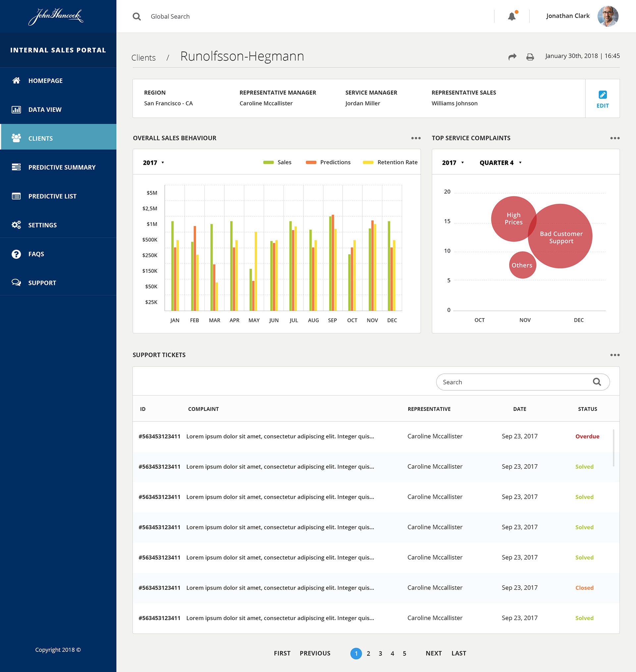The width and height of the screenshot is (636, 672).
Task: Open PREDICTIVE SUMMARY in sidebar
Action: click(58, 167)
